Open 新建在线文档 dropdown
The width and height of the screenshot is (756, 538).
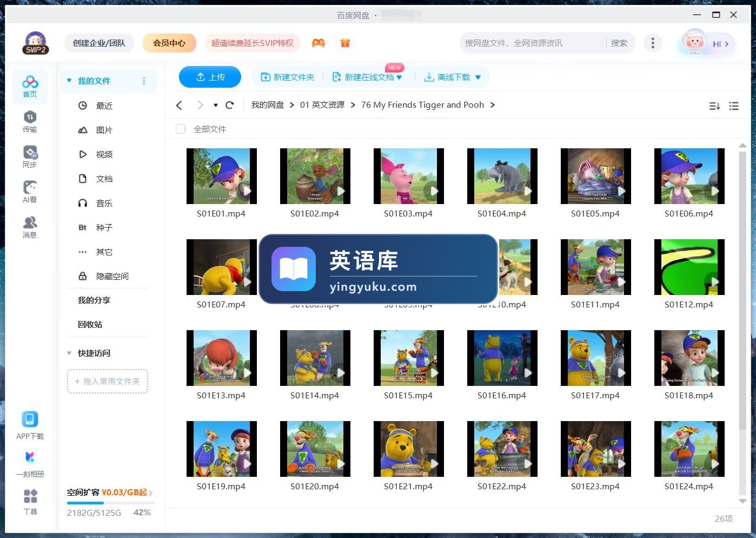pos(399,77)
